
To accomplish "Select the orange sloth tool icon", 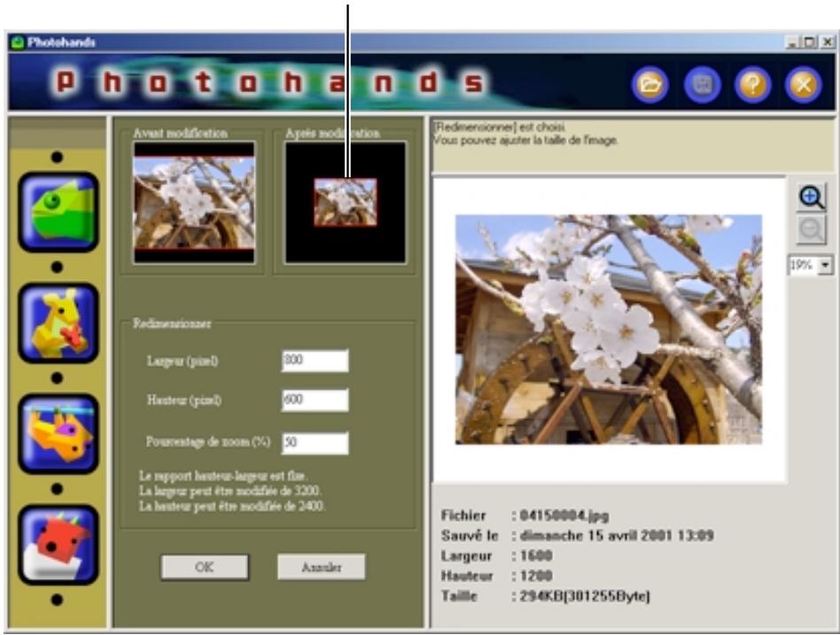I will point(58,434).
